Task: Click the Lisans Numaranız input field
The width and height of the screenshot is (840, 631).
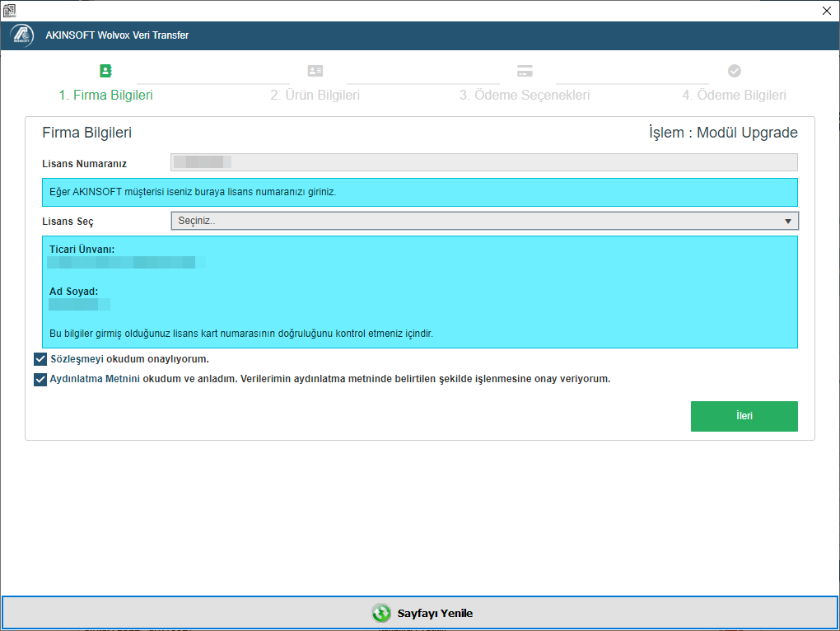Action: (483, 162)
